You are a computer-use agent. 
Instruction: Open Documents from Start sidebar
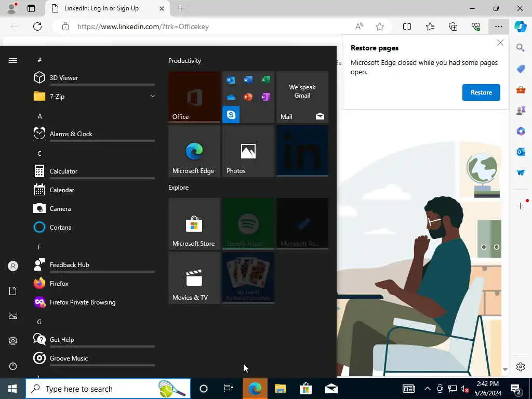[x=13, y=291]
